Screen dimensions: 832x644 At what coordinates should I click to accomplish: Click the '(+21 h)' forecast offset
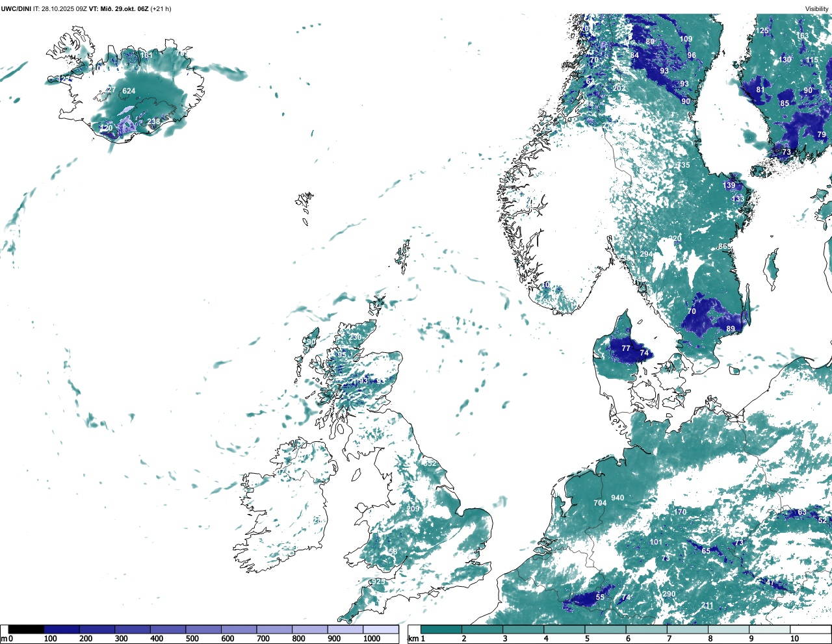[x=161, y=9]
